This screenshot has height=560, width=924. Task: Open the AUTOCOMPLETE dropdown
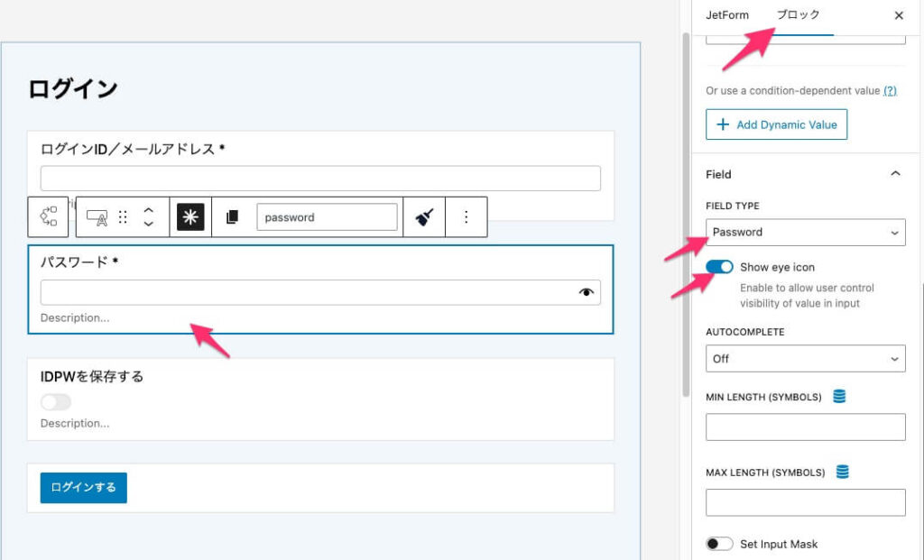[x=805, y=359]
